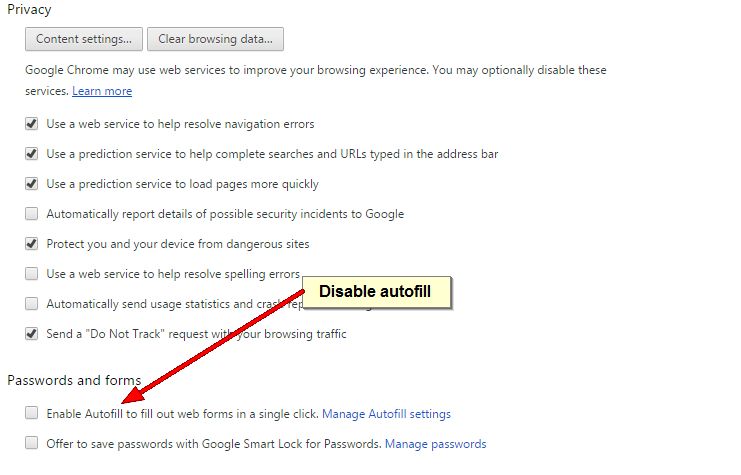The width and height of the screenshot is (741, 475).
Task: Click the Google Chrome web services description text
Action: (x=315, y=71)
